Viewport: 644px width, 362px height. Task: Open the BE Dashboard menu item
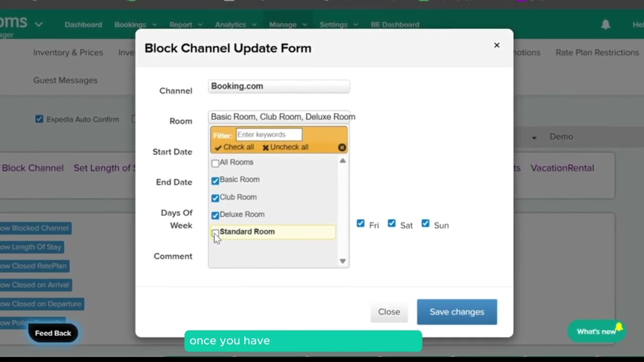(x=395, y=25)
